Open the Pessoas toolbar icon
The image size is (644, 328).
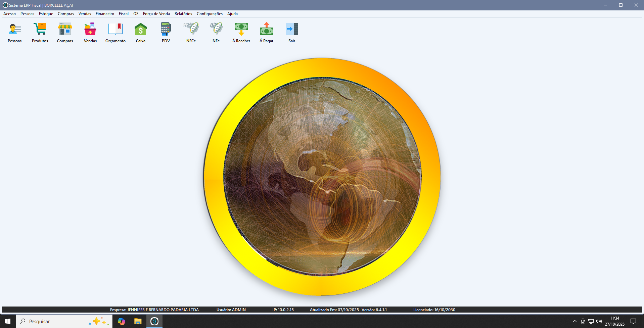coord(15,29)
